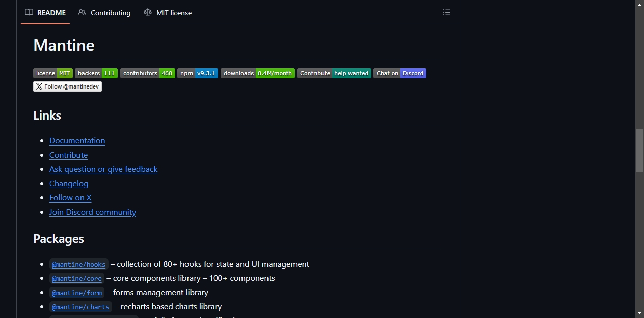Open the @mantine/form package link
The image size is (644, 318).
coord(77,293)
